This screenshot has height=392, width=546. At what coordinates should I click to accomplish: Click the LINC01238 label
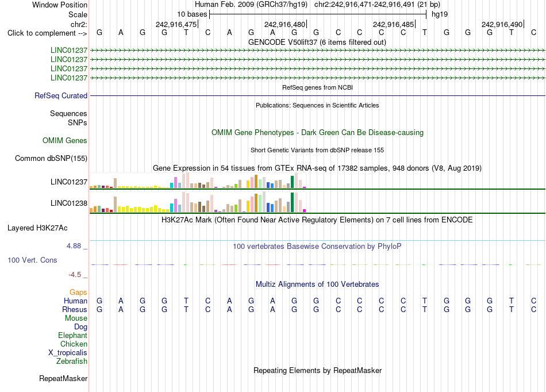point(69,203)
